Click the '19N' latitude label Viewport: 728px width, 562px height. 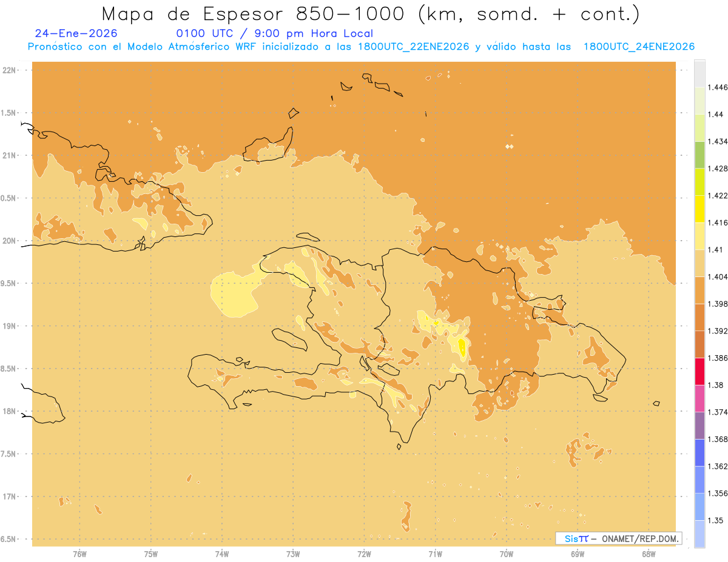(10, 326)
